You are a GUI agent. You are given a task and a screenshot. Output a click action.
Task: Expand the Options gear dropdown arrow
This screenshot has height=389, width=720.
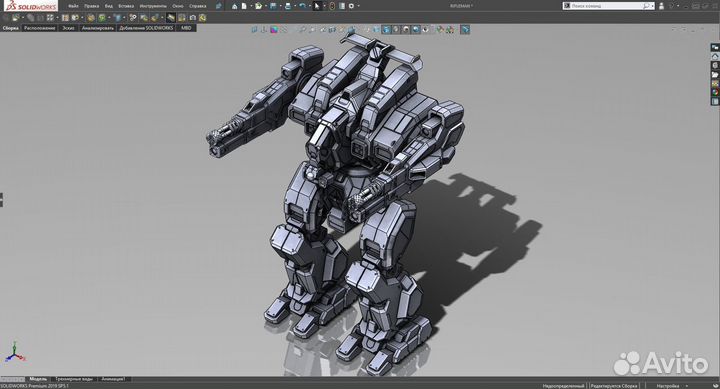coord(358,6)
